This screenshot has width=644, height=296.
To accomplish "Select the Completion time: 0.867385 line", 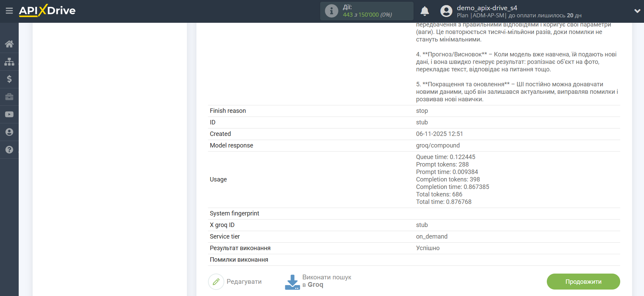I will point(453,187).
